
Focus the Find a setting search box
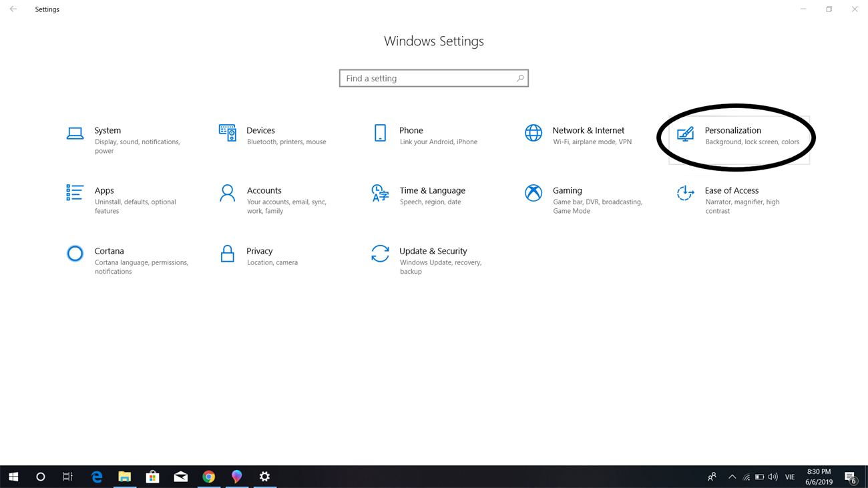pos(434,78)
